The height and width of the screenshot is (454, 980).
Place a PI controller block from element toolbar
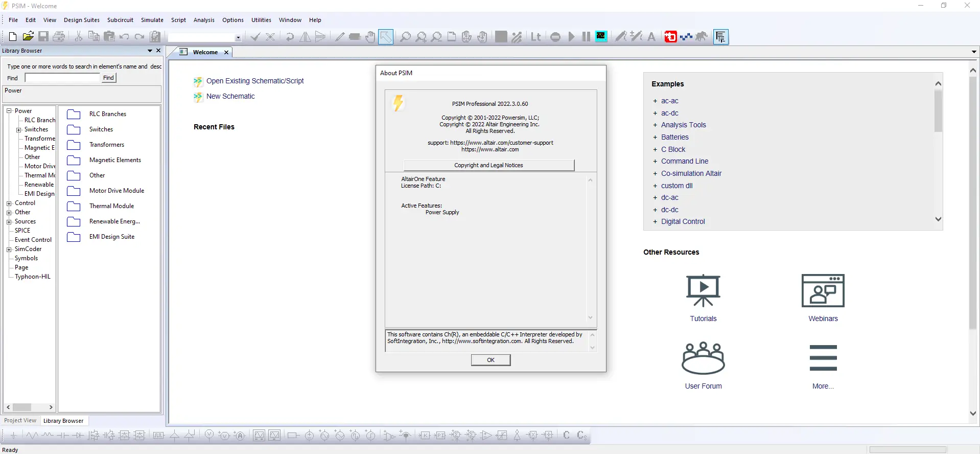pyautogui.click(x=440, y=436)
